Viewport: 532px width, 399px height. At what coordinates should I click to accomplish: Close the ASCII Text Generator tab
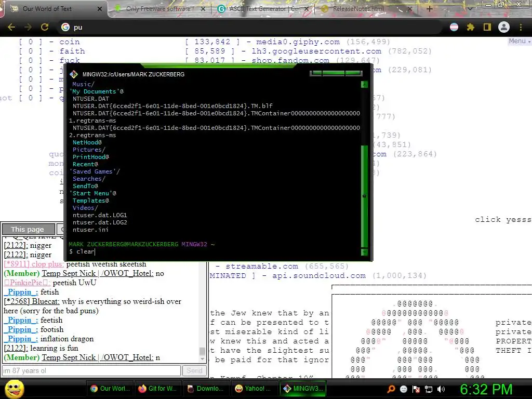307,9
